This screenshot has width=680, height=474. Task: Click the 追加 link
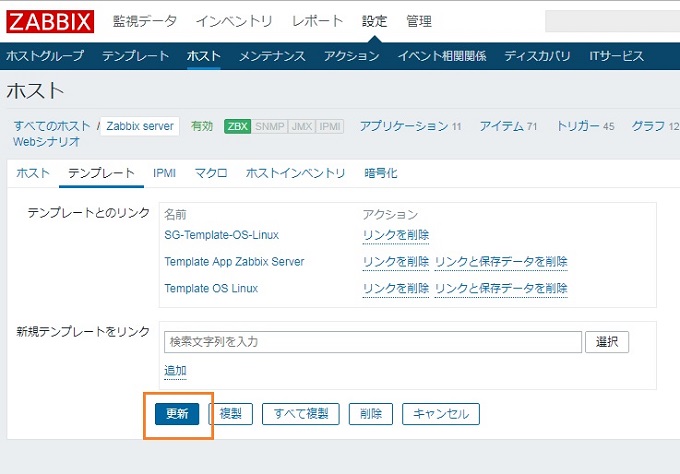(175, 370)
